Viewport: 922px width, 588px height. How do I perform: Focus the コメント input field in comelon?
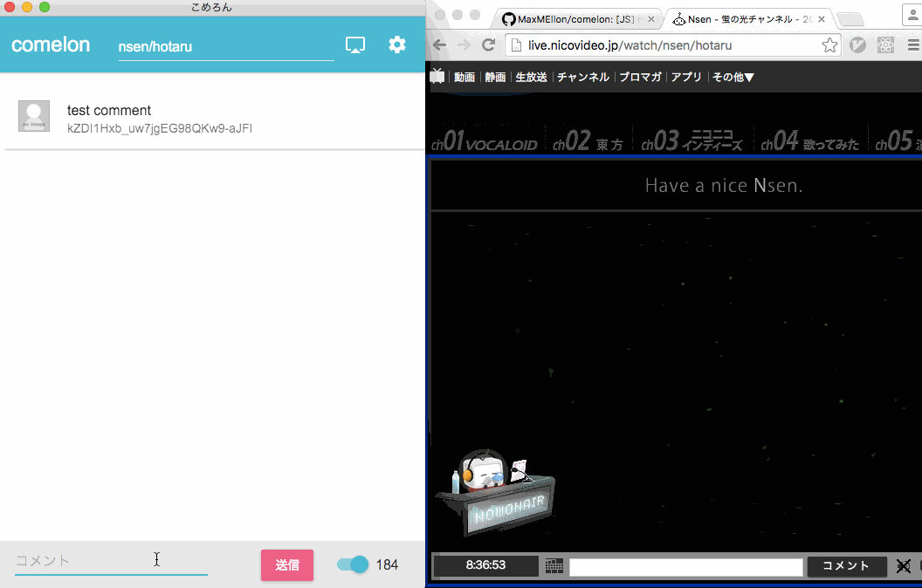point(111,561)
